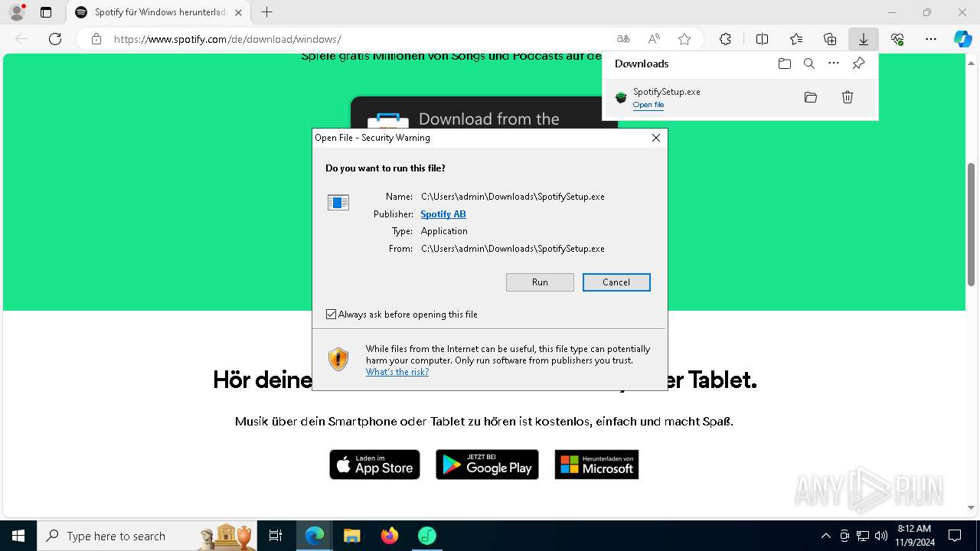Screen dimensions: 980x551
Task: Click Open file under SpotifySetup.exe
Action: click(x=648, y=105)
